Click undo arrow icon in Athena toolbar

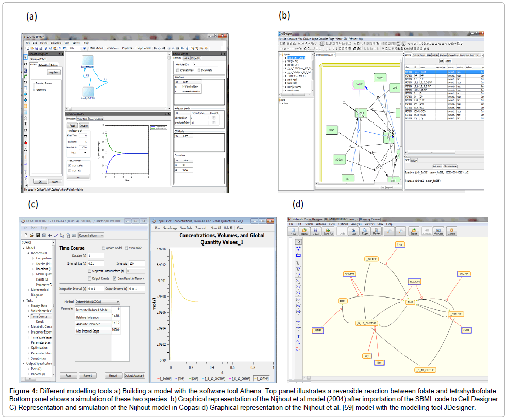click(60, 48)
